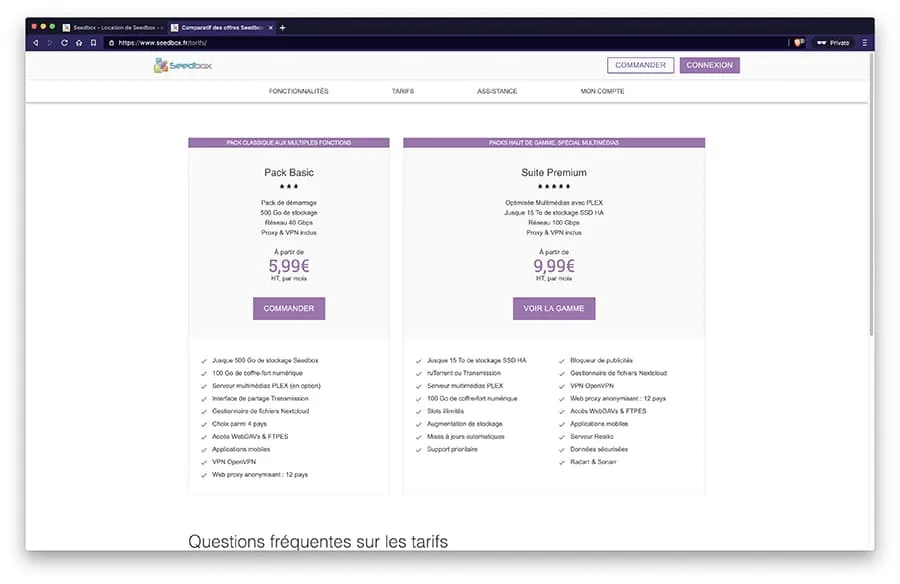Screen dimensions: 900x584
Task: Click 'Bloqueur de publicités'
Action: 602,361
